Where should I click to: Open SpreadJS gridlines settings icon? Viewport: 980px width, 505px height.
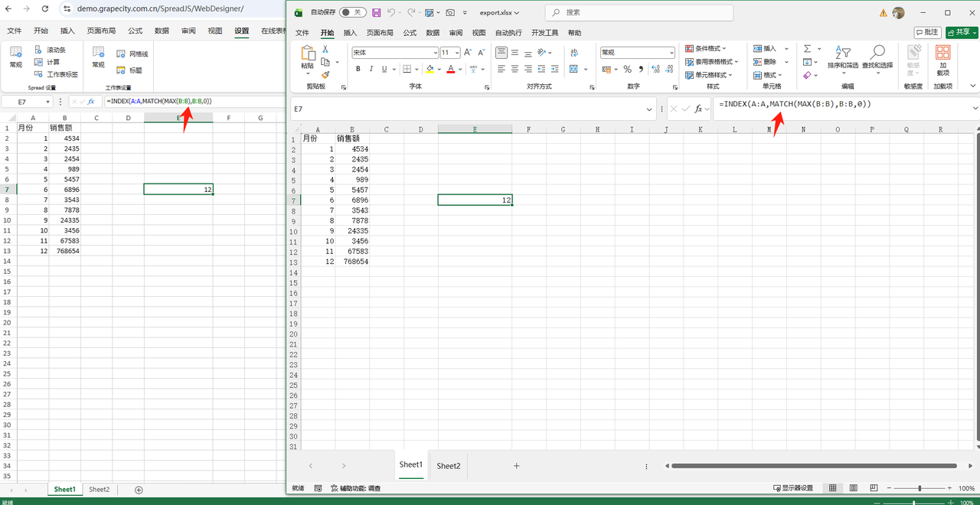click(x=121, y=54)
